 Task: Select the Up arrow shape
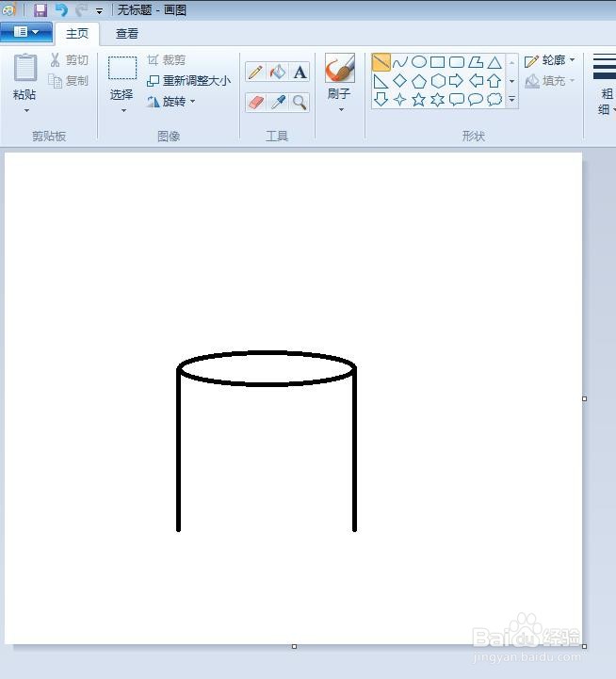tap(494, 81)
